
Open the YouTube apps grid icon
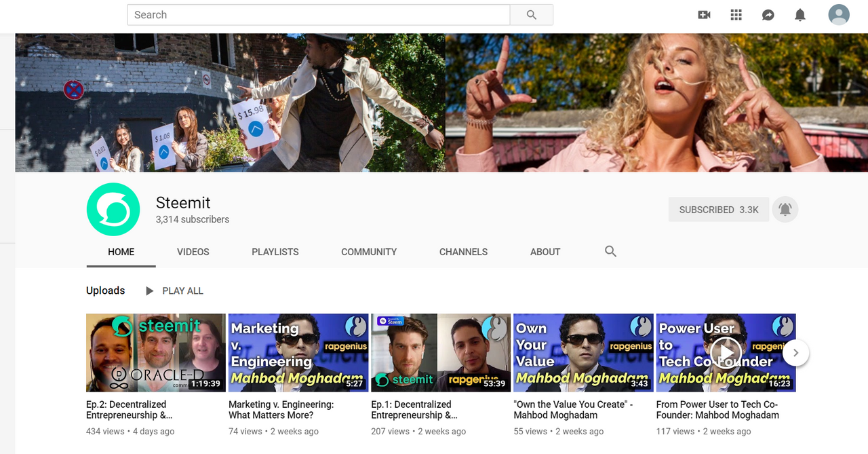click(736, 15)
